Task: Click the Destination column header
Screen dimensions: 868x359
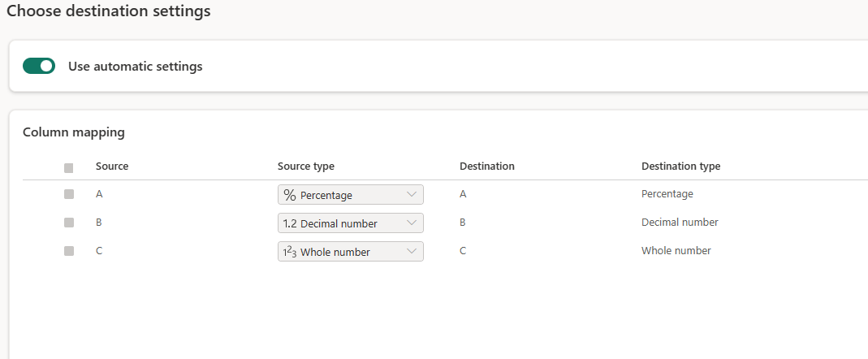Action: [x=487, y=167]
